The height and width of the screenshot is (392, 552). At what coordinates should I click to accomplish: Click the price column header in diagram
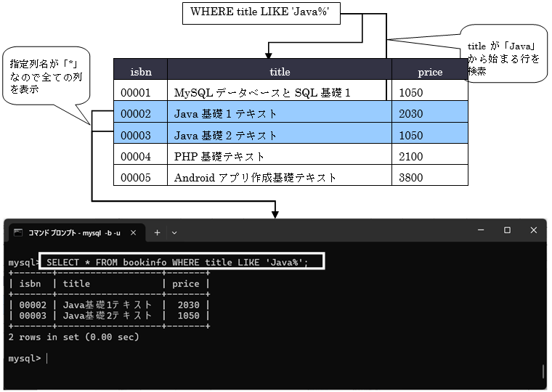tap(430, 71)
